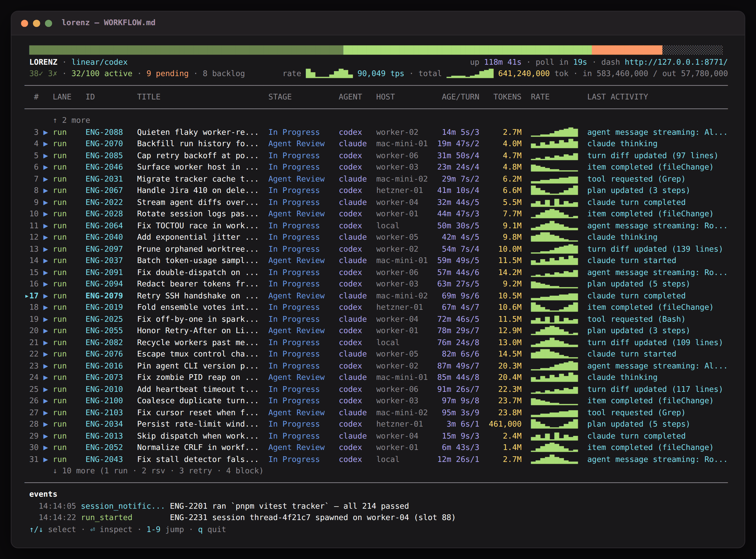Click the run arrow icon for ENG-2070
756x559 pixels.
pyautogui.click(x=46, y=144)
